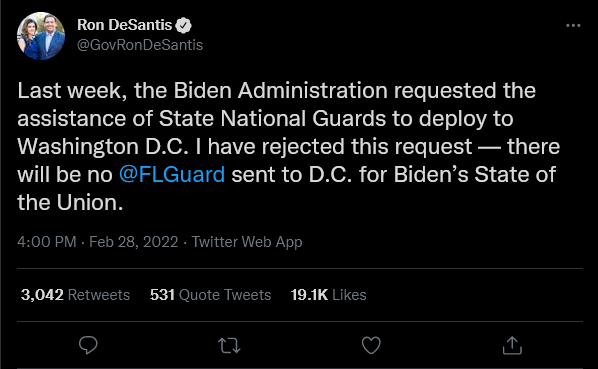Screen dimensions: 598x369
Task: Open Ron DeSantis profile picture
Action: coord(41,36)
